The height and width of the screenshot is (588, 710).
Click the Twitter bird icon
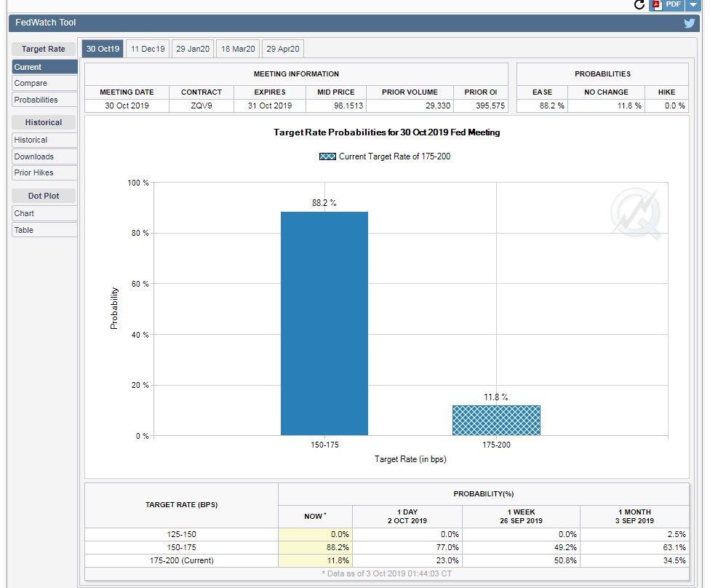pyautogui.click(x=689, y=23)
